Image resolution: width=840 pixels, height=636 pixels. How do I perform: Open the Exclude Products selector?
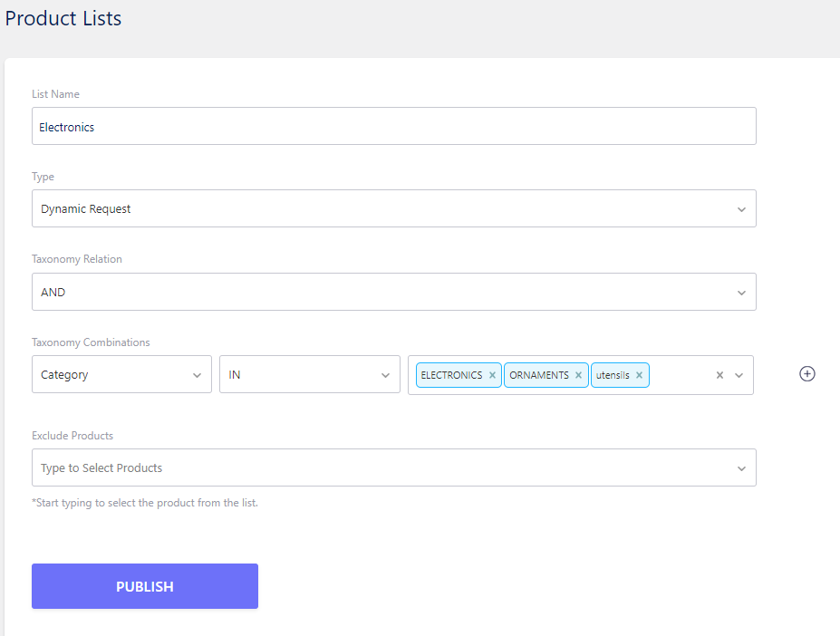point(394,467)
